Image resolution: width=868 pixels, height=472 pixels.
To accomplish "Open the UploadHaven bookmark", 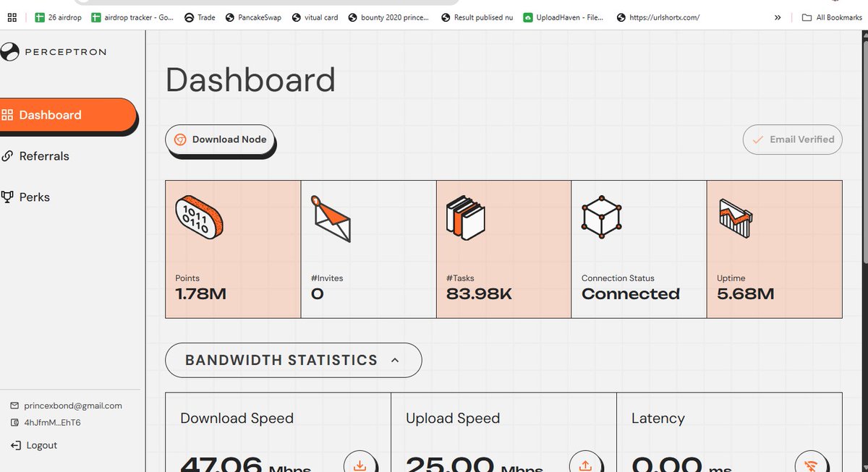I will coord(563,17).
